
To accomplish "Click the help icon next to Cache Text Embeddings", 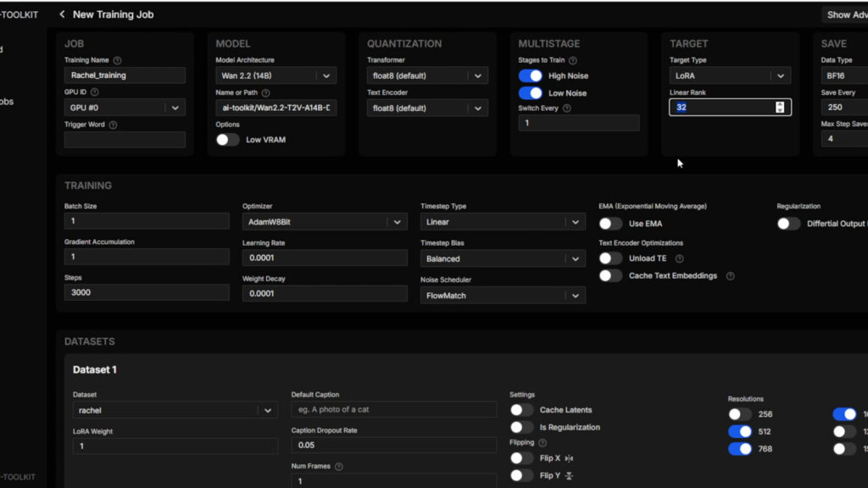I will pos(730,276).
